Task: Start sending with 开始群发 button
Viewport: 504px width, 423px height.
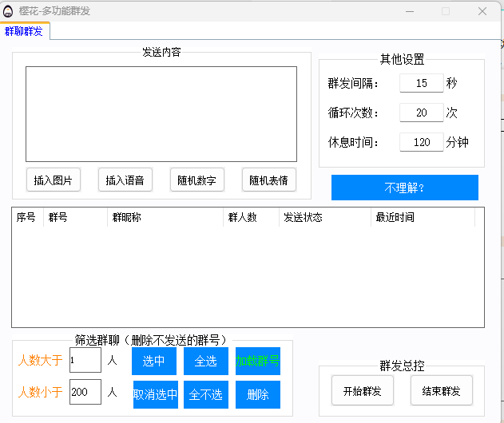Action: (x=363, y=391)
